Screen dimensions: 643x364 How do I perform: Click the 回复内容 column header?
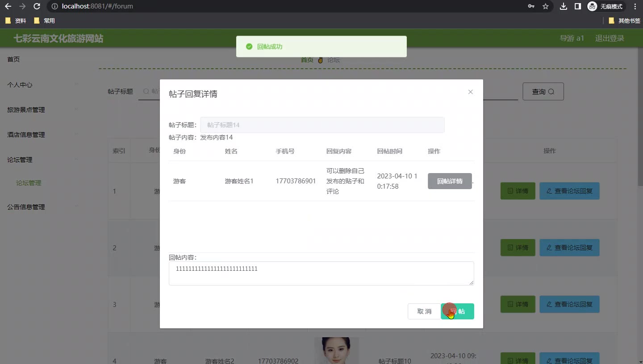339,151
